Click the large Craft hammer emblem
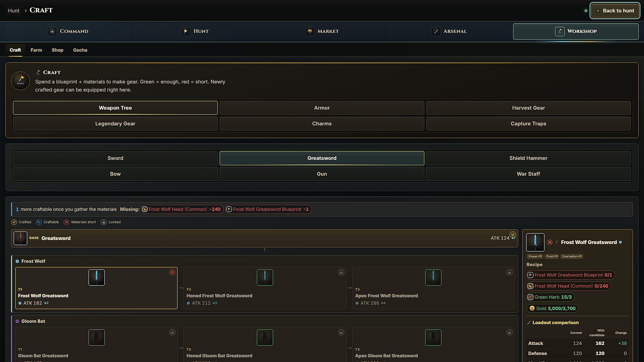644x362 pixels. [x=20, y=81]
